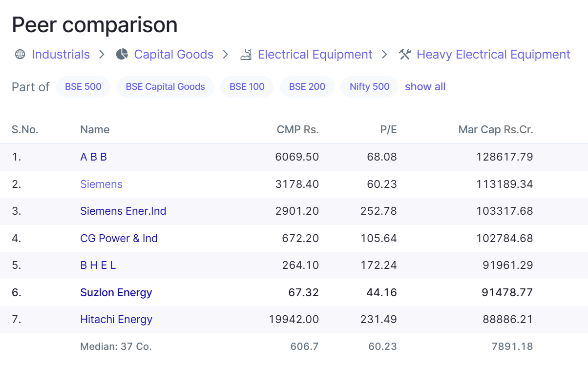The image size is (588, 365).
Task: Select the BSE 100 index tag
Action: tap(247, 87)
